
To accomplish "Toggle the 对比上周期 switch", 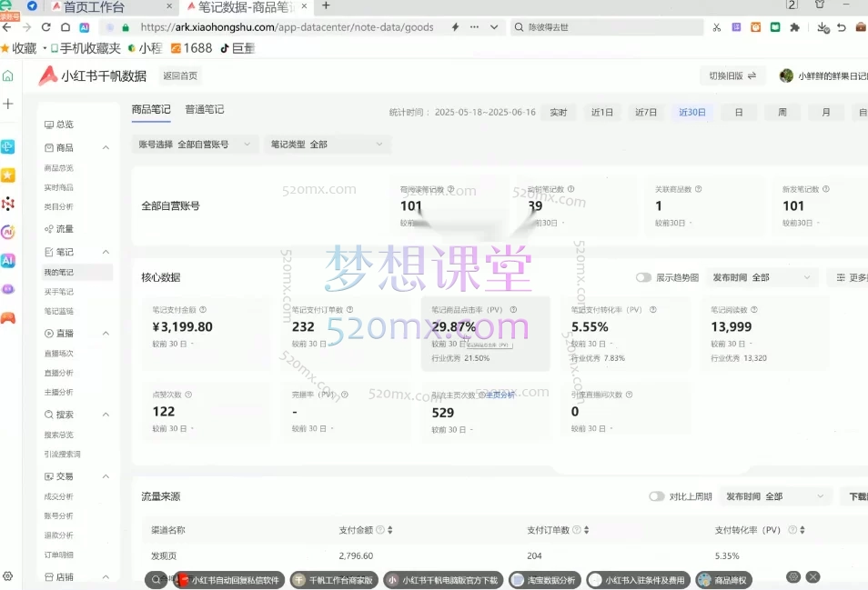I will pyautogui.click(x=657, y=496).
